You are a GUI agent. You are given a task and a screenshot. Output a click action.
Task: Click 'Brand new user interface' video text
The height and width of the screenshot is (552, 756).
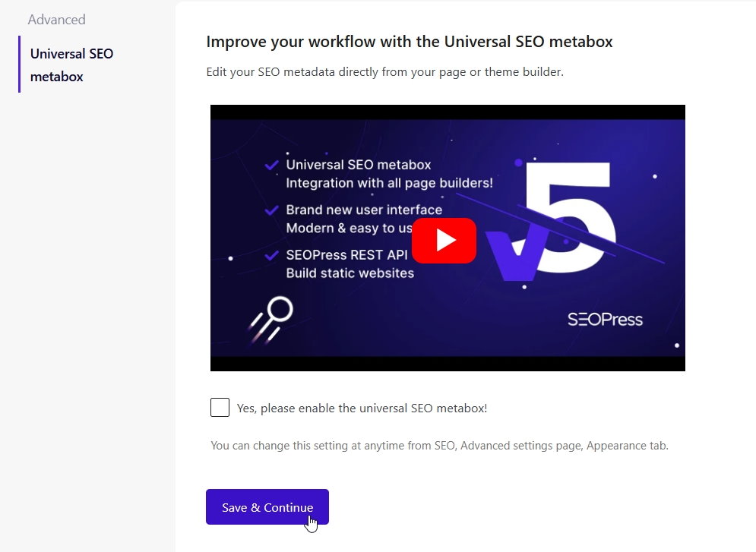click(364, 210)
